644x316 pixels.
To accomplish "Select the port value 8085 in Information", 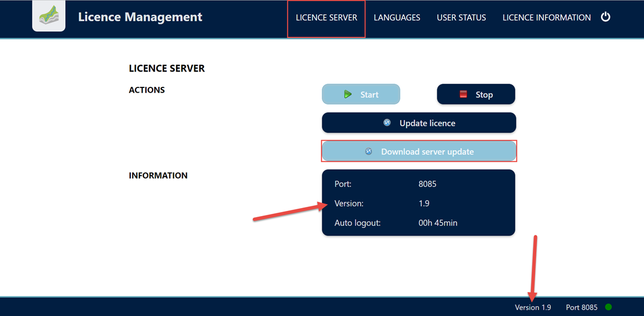I will (427, 184).
